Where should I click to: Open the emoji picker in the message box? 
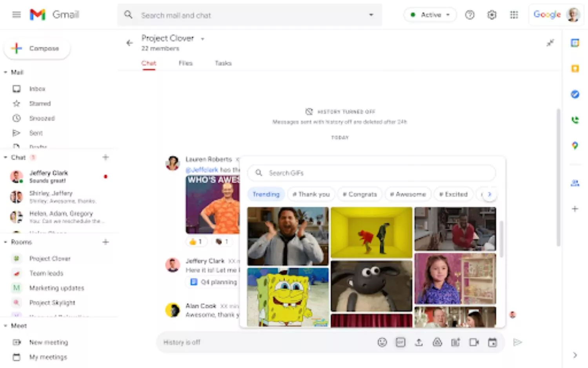pyautogui.click(x=382, y=342)
